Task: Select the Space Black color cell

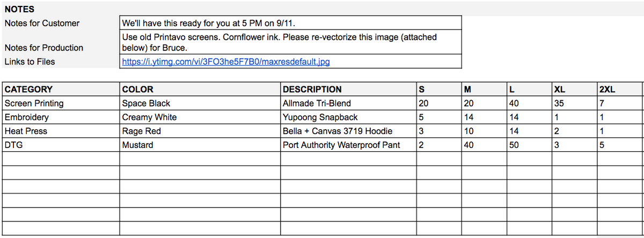Action: 146,103
